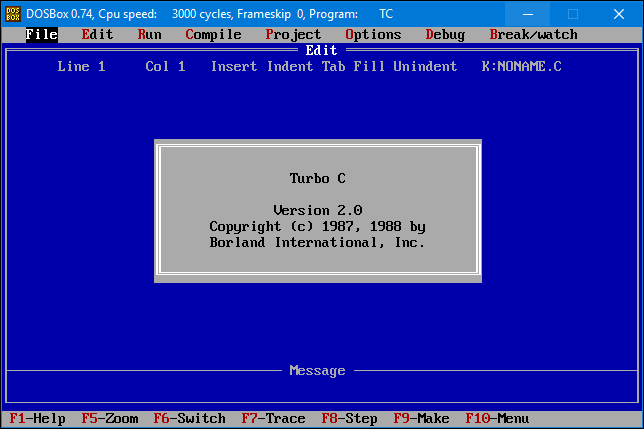Open the Options menu
644x429 pixels.
point(373,34)
